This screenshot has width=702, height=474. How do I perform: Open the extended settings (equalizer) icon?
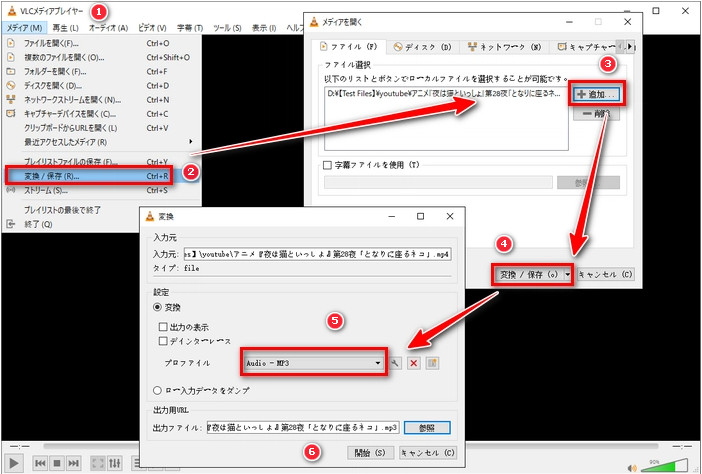coord(115,463)
